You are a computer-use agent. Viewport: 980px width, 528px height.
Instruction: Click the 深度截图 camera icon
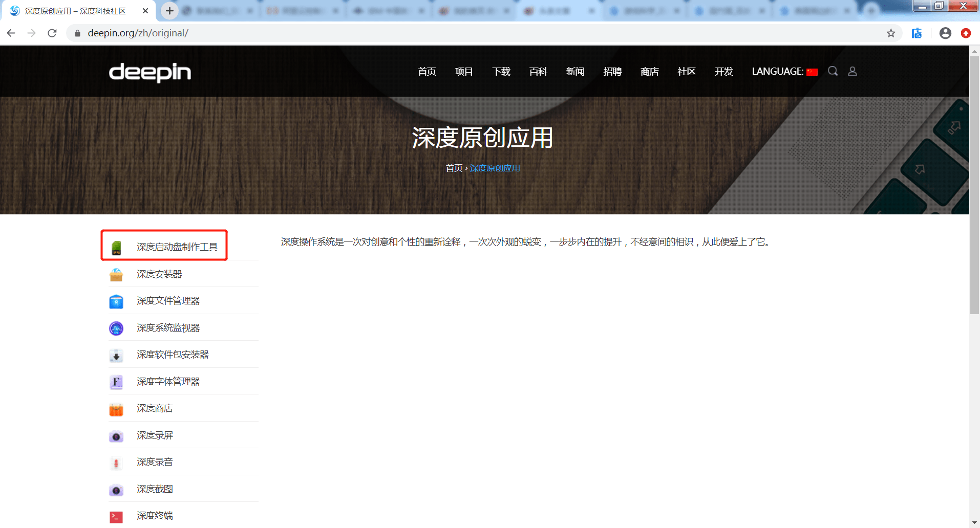point(116,490)
